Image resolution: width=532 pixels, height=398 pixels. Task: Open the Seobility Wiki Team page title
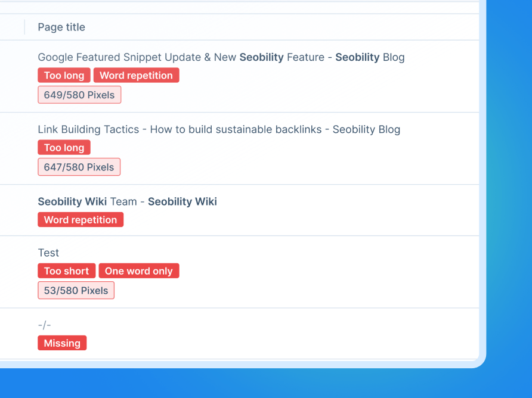tap(127, 201)
